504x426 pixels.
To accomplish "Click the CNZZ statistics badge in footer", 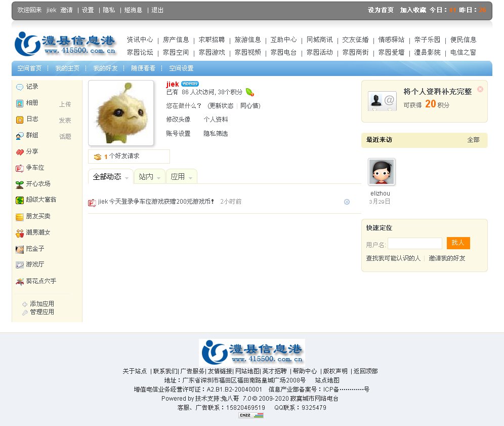I will point(251,415).
